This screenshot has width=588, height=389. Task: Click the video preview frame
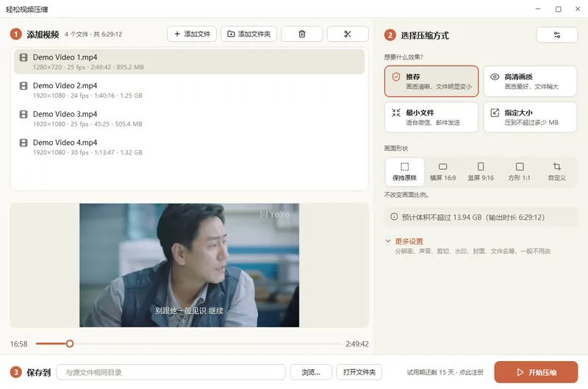(189, 265)
